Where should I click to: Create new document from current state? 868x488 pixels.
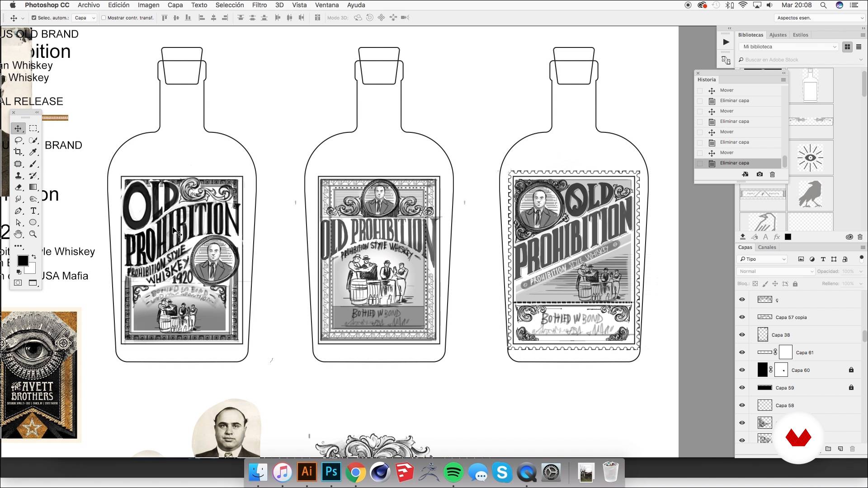tap(745, 174)
